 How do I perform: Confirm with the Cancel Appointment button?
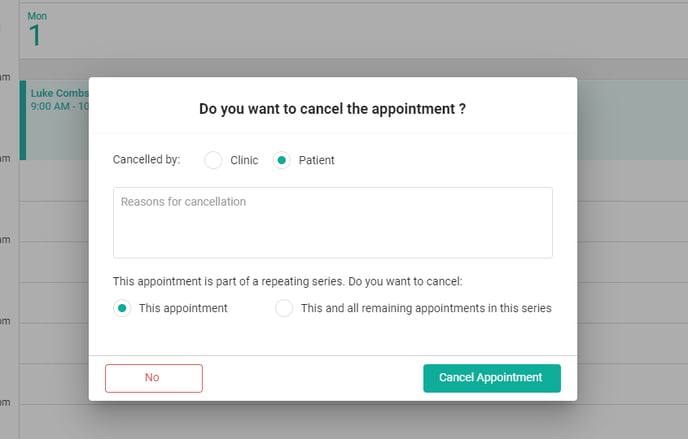(x=491, y=378)
